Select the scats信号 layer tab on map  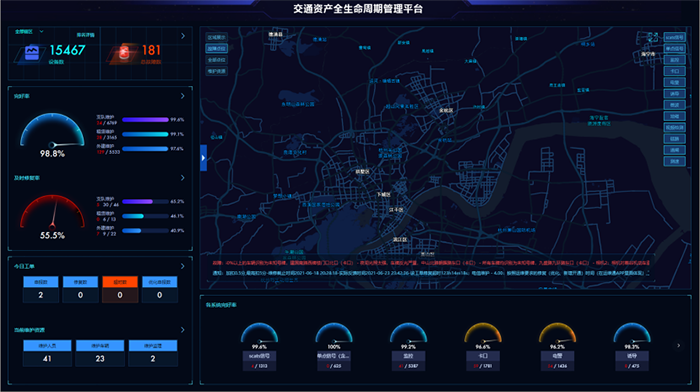(674, 38)
